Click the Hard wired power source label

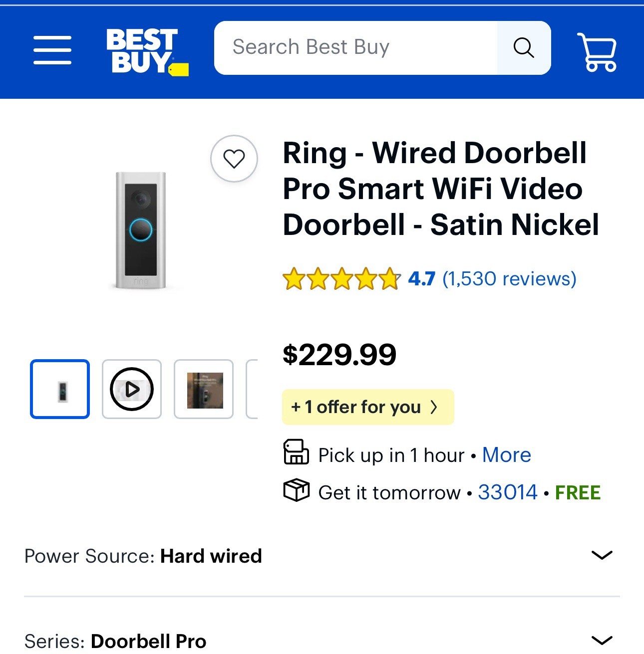(x=210, y=556)
